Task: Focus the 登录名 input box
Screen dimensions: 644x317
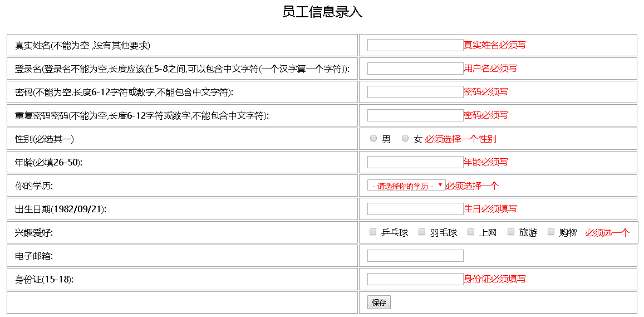Action: tap(415, 69)
